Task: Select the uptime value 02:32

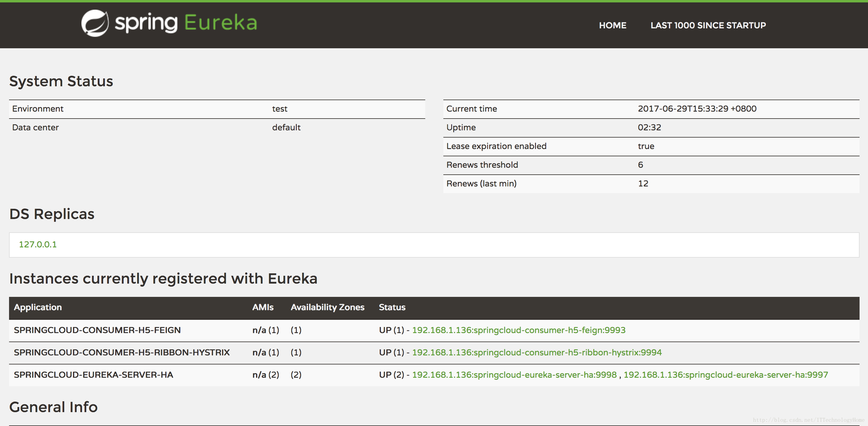Action: [x=649, y=127]
